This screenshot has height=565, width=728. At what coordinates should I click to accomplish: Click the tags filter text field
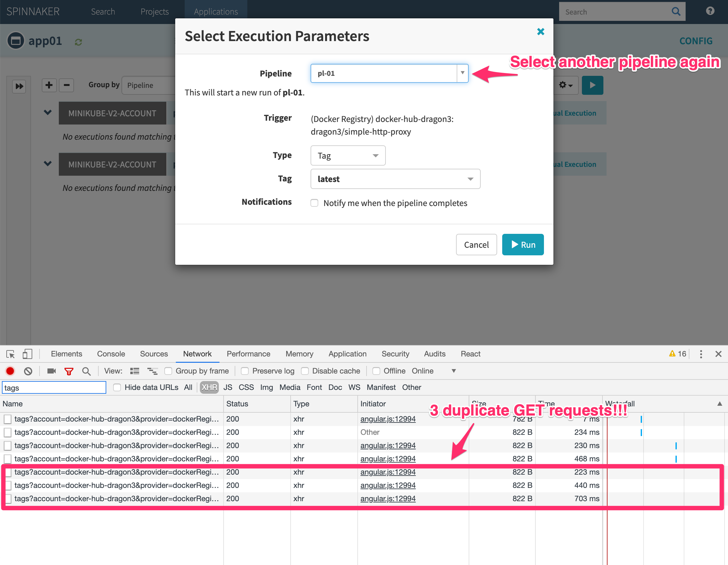click(54, 387)
